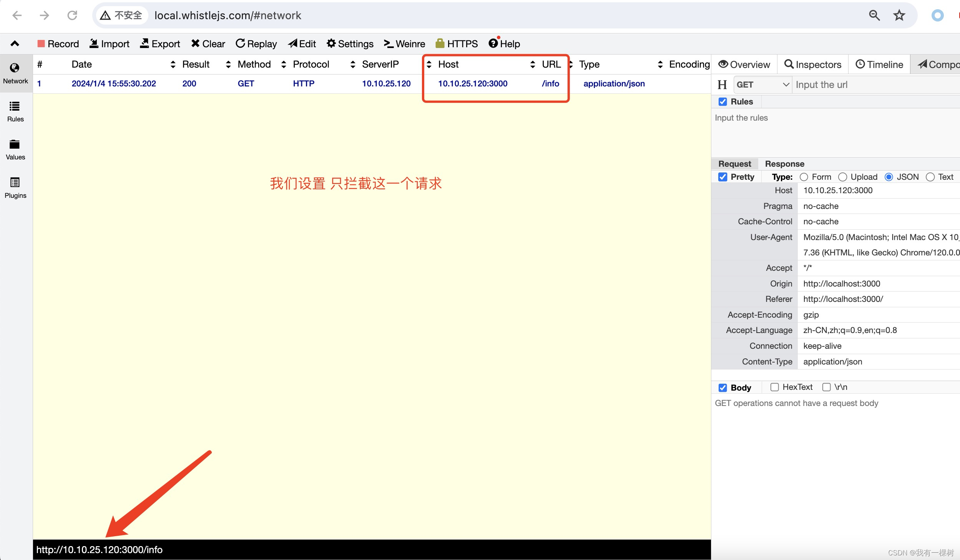
Task: Open the Plugins section in the sidebar
Action: (15, 188)
